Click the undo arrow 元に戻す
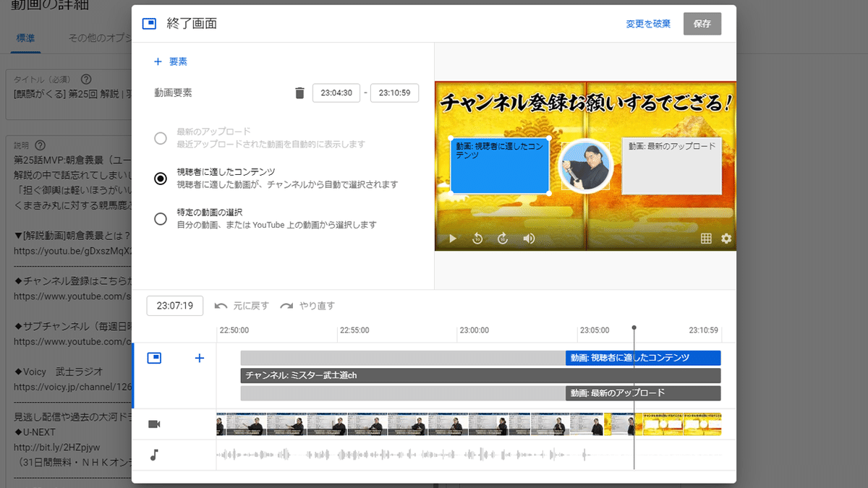The image size is (868, 488). tap(242, 306)
